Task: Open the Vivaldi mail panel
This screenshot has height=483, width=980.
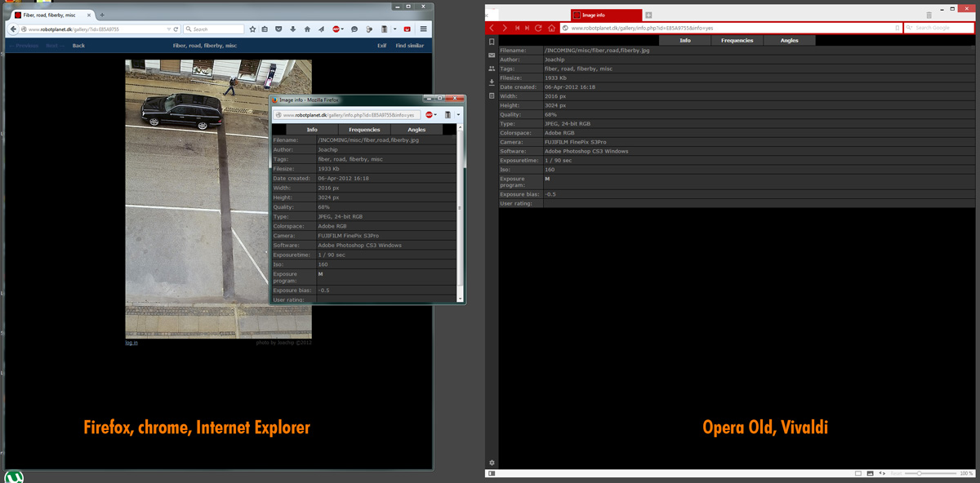Action: 492,55
